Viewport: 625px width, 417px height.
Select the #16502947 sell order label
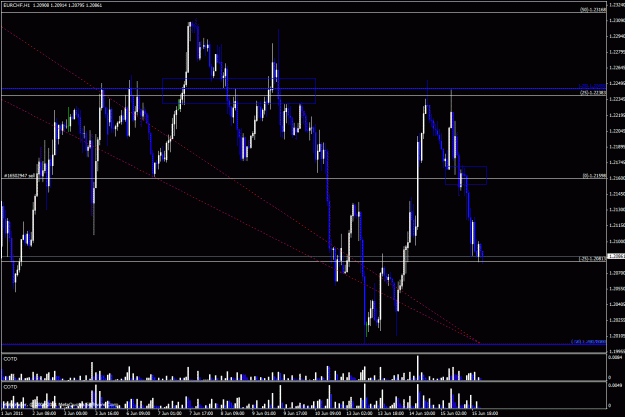coord(20,175)
